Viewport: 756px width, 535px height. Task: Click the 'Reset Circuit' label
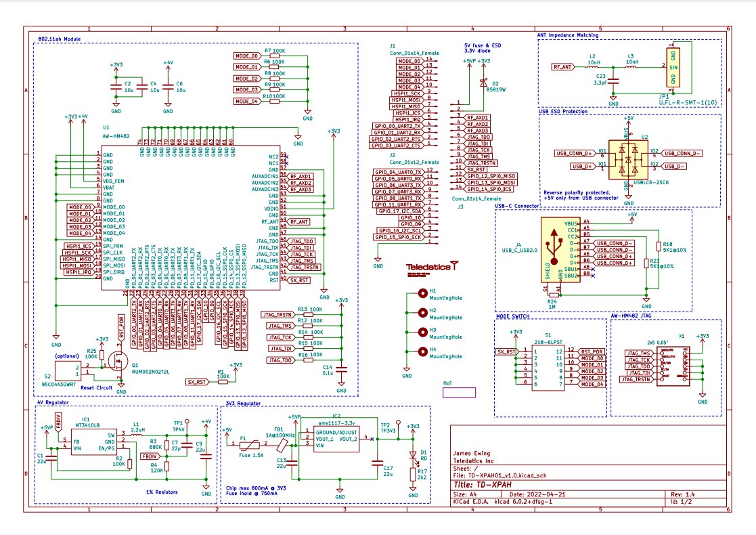pos(96,388)
